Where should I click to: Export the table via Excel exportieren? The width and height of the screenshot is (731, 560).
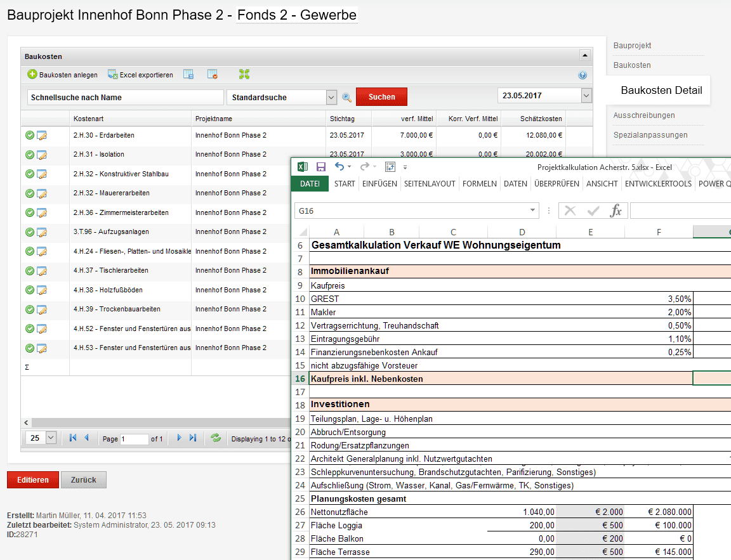(x=113, y=75)
